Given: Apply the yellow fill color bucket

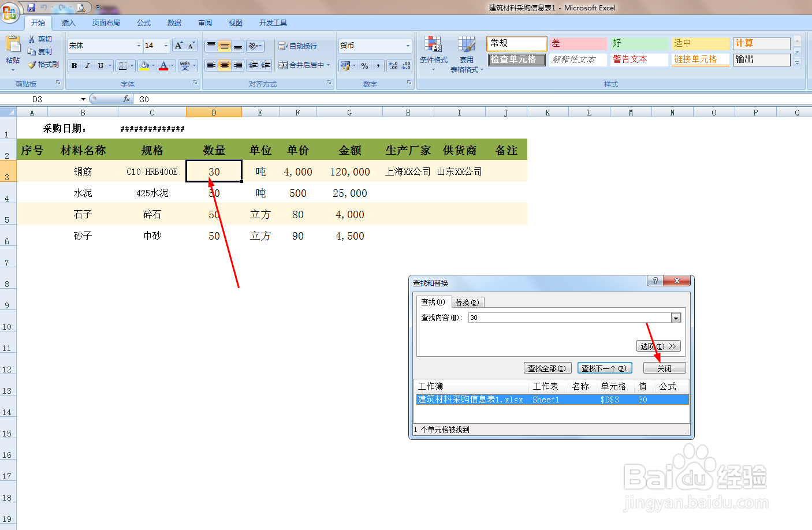Looking at the screenshot, I should (x=144, y=66).
